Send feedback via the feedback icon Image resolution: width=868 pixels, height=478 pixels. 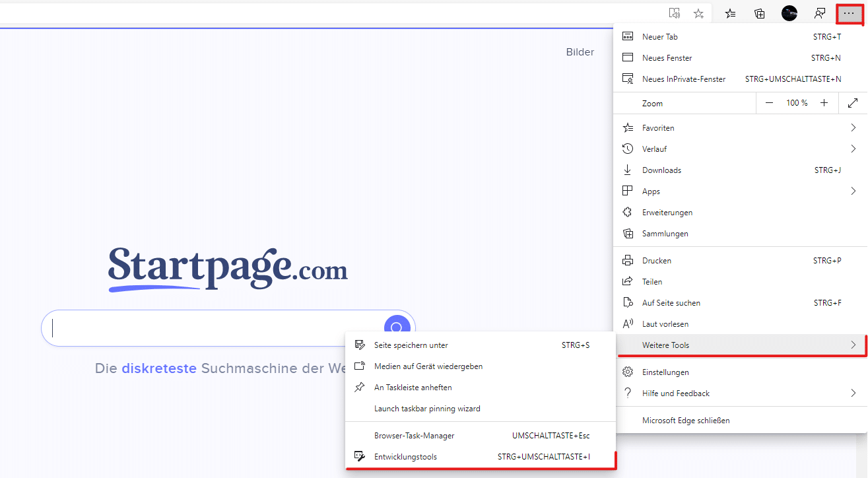(x=820, y=13)
